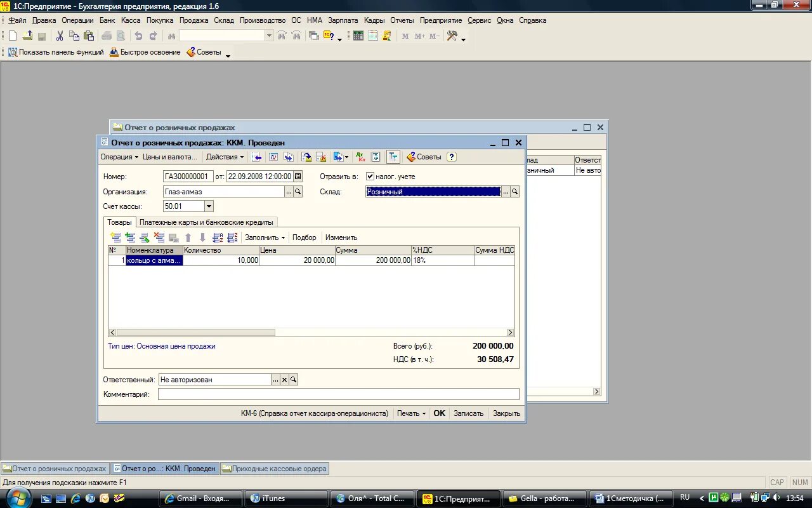Click the Open file icon in the main toolbar

(x=28, y=36)
